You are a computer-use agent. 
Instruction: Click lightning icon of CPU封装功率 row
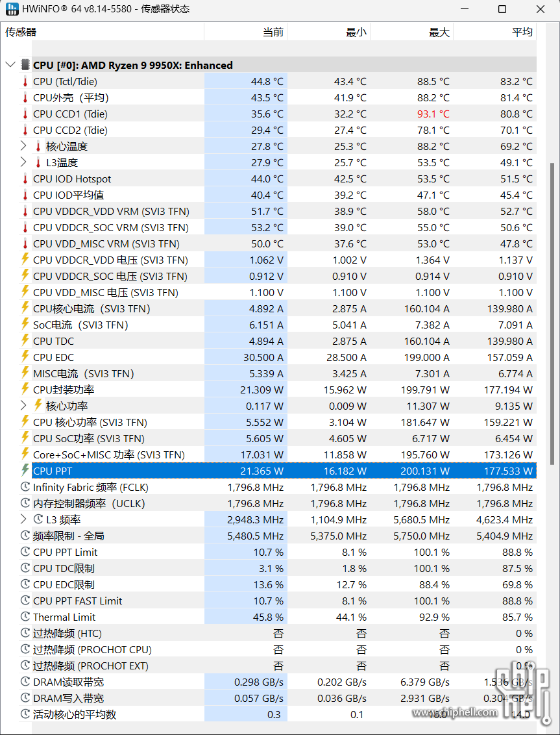coord(25,390)
